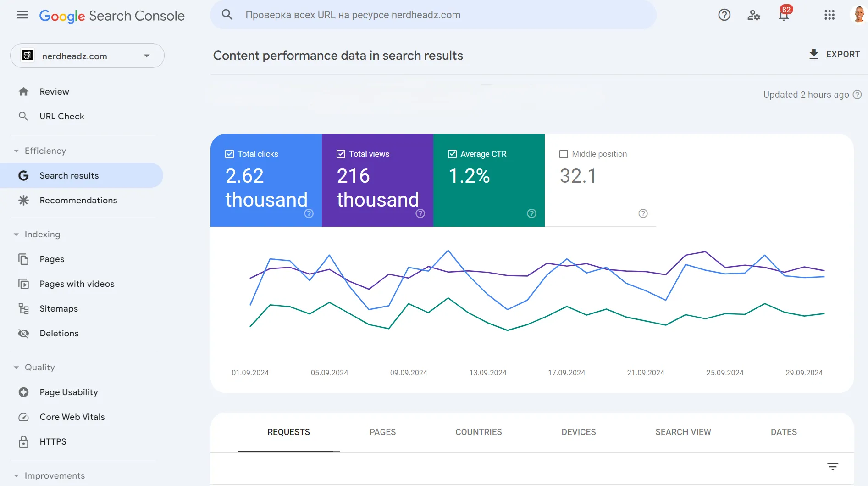This screenshot has height=486, width=868.
Task: Click the filter icon above requests table
Action: tap(833, 467)
